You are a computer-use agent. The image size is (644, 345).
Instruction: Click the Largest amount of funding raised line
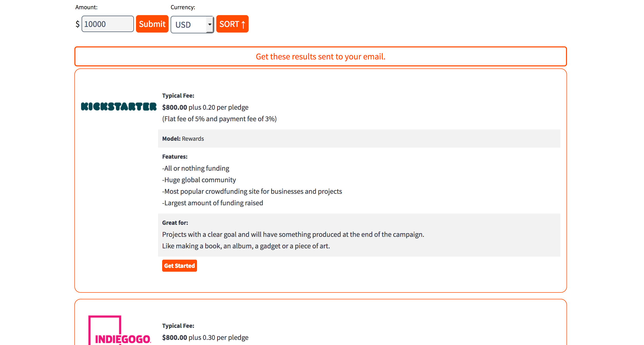click(212, 203)
